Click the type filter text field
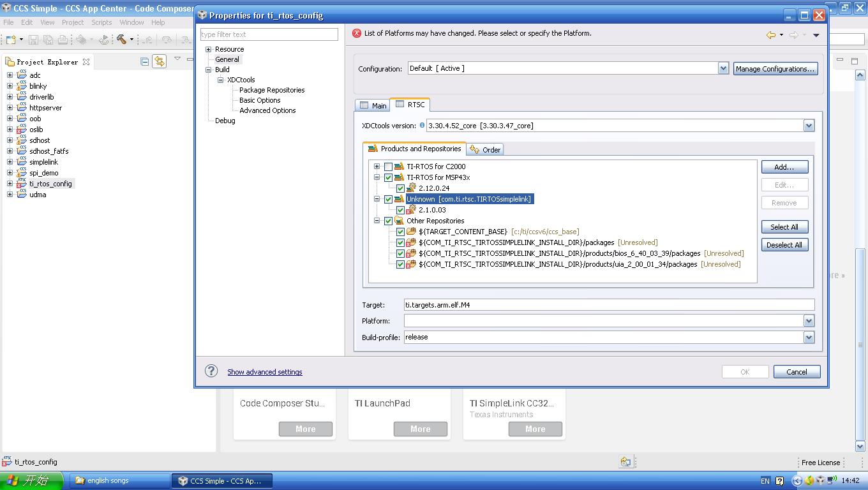The height and width of the screenshot is (490, 868). pyautogui.click(x=269, y=34)
